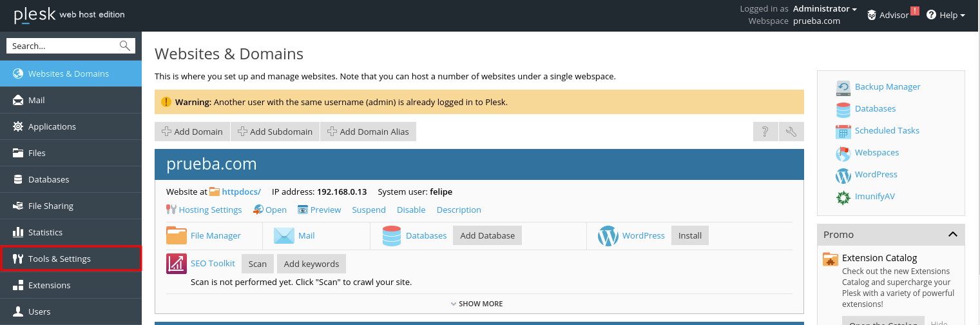Open the Advisor owl icon
This screenshot has width=980, height=325.
[x=872, y=15]
